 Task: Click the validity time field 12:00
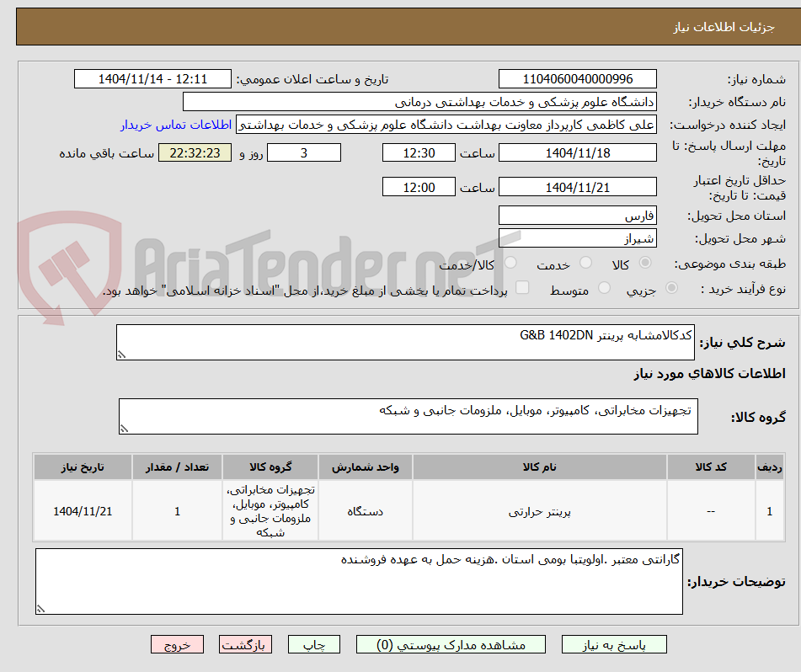tap(419, 187)
